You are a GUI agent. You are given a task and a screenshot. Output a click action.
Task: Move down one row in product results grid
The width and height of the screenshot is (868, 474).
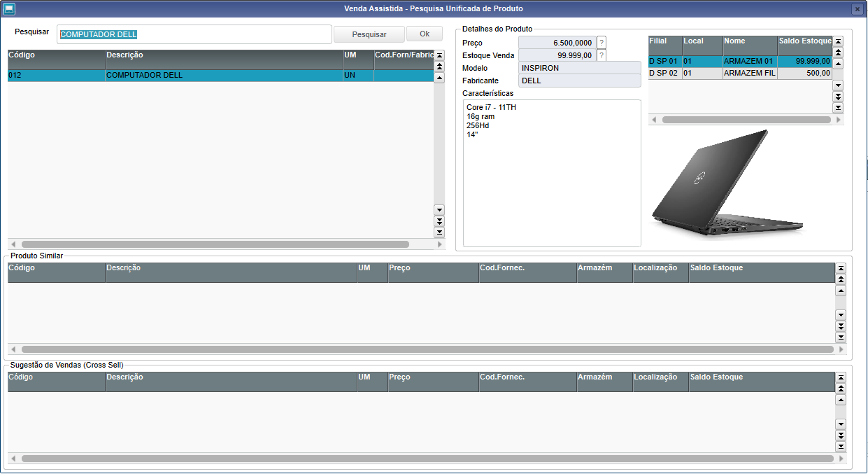click(x=439, y=210)
